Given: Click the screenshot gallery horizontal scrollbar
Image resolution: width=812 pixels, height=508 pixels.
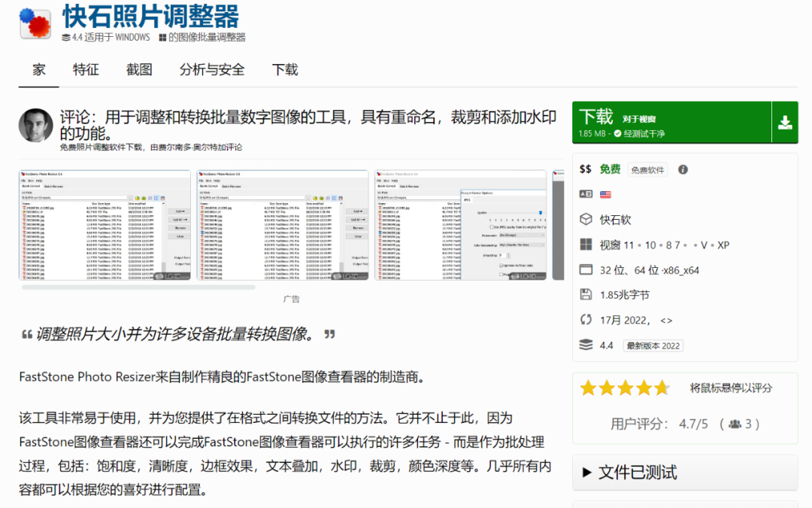Looking at the screenshot, I should tap(138, 287).
